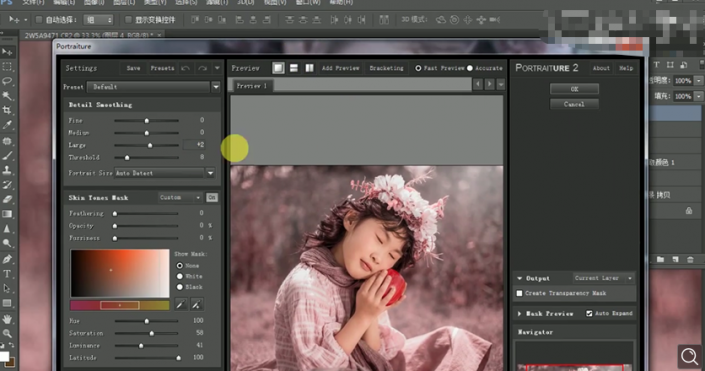Confirm with the OK button
Image resolution: width=705 pixels, height=371 pixels.
pyautogui.click(x=574, y=89)
